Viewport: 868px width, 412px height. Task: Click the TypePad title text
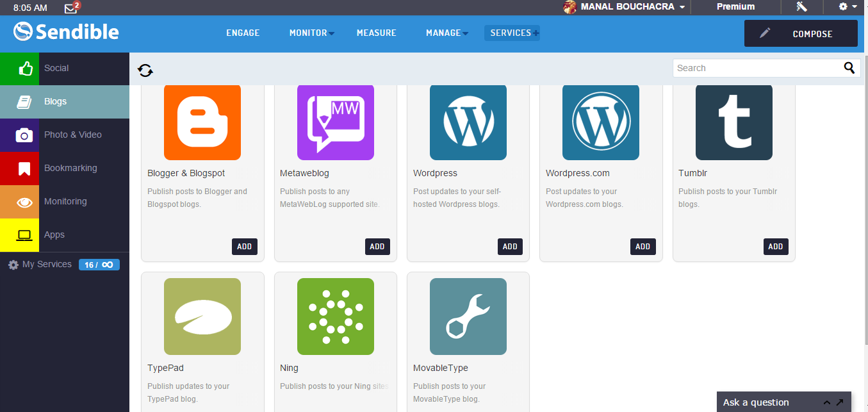165,368
